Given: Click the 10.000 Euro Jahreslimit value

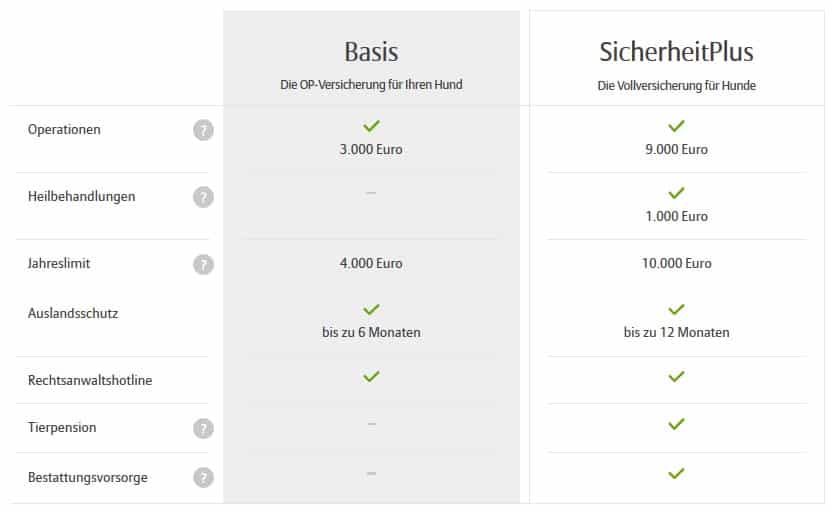Looking at the screenshot, I should click(x=676, y=263).
